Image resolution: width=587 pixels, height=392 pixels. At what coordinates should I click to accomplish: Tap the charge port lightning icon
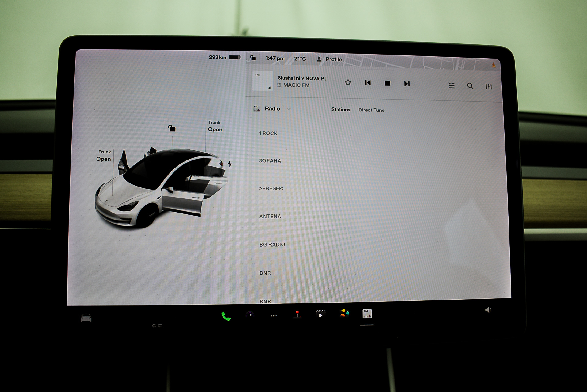230,164
